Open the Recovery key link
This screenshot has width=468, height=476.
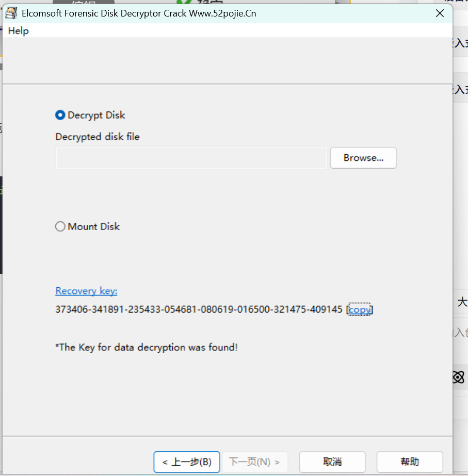click(86, 291)
